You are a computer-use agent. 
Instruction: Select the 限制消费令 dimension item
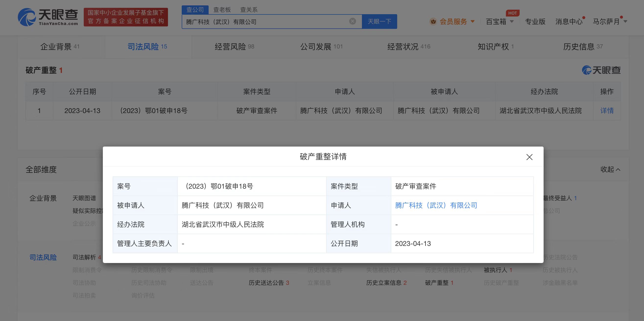(87, 270)
